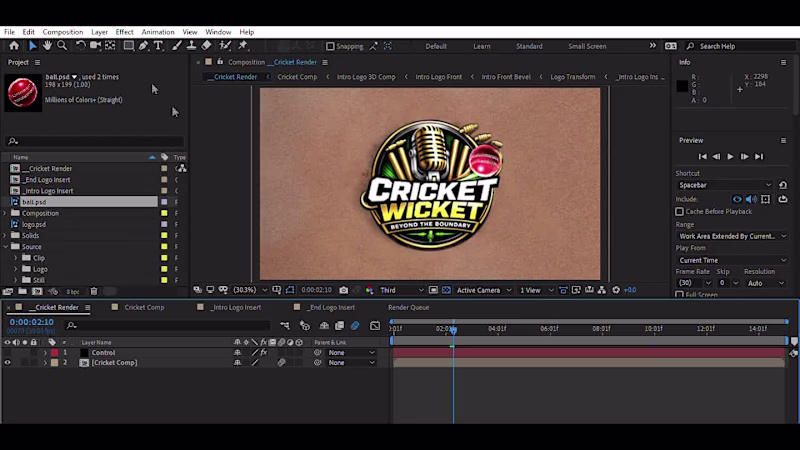Select the Rotation tool
The height and width of the screenshot is (450, 800).
[81, 45]
